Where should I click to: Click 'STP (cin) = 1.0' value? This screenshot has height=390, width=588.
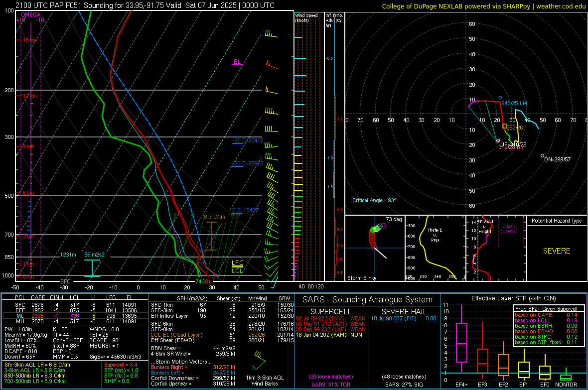(121, 370)
